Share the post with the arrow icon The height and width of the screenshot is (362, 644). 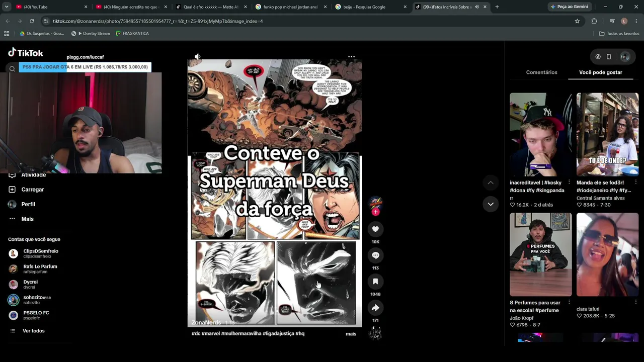point(375,308)
